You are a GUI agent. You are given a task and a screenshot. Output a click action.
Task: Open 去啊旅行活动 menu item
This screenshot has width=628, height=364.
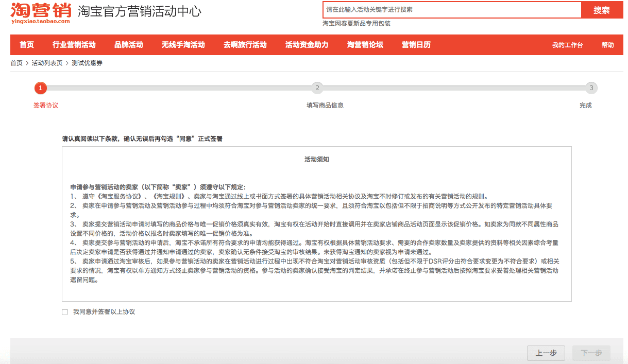(x=245, y=45)
